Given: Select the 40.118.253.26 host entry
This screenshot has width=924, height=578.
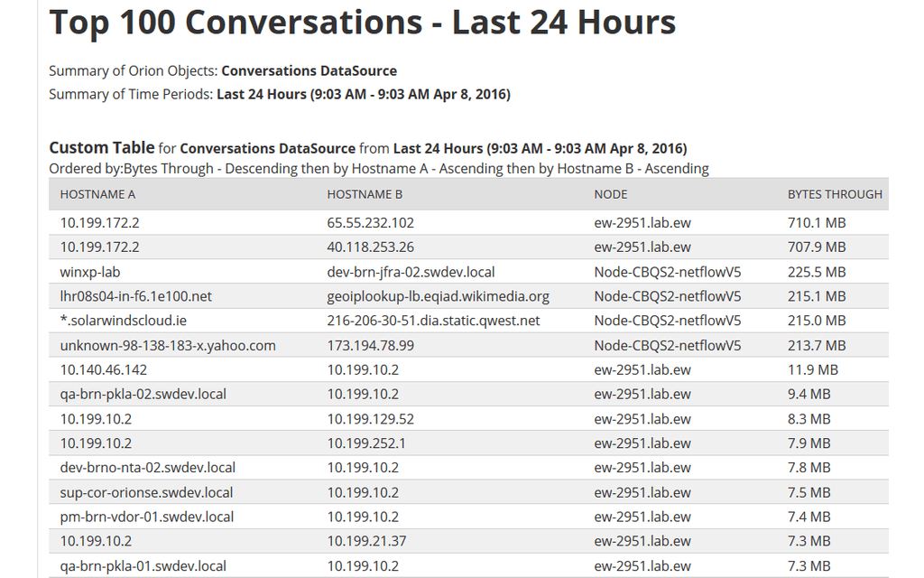Looking at the screenshot, I should pyautogui.click(x=371, y=247).
